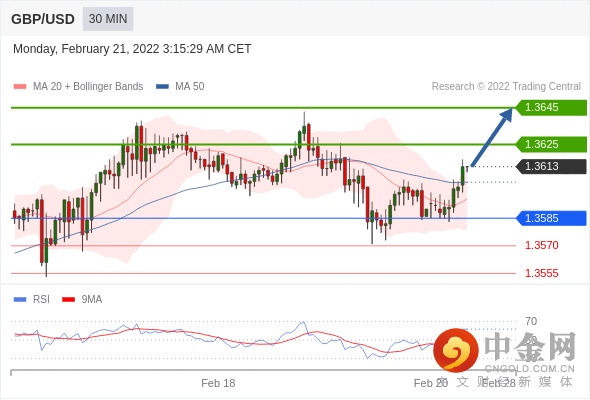This screenshot has height=400, width=590.
Task: Click the 30 MIN timeframe button
Action: [x=108, y=19]
